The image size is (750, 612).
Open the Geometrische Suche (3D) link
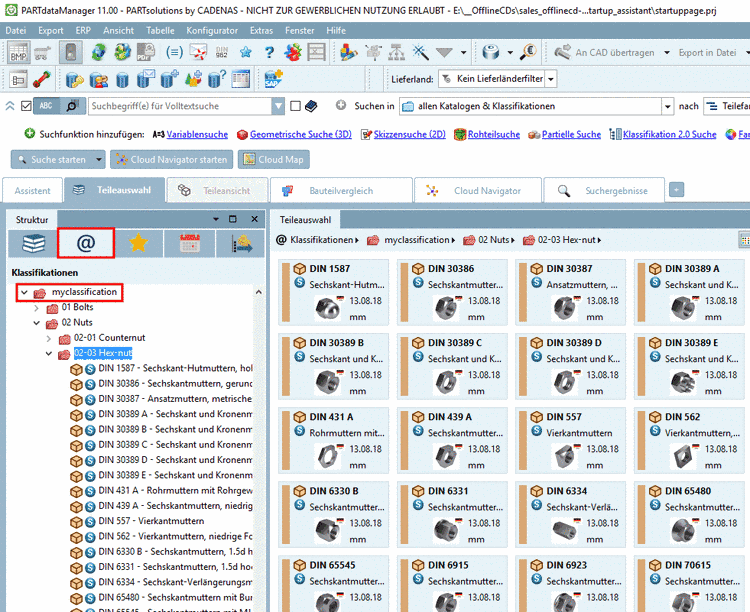[x=300, y=134]
